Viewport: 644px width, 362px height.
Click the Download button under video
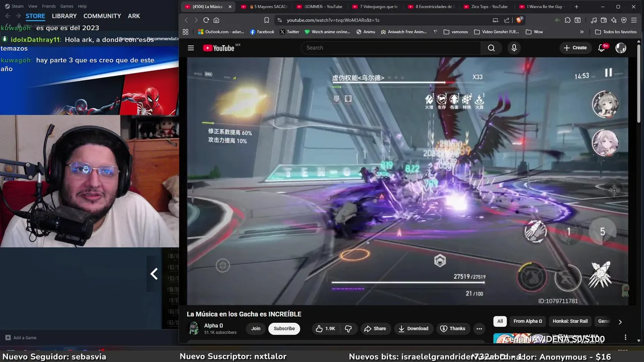413,328
